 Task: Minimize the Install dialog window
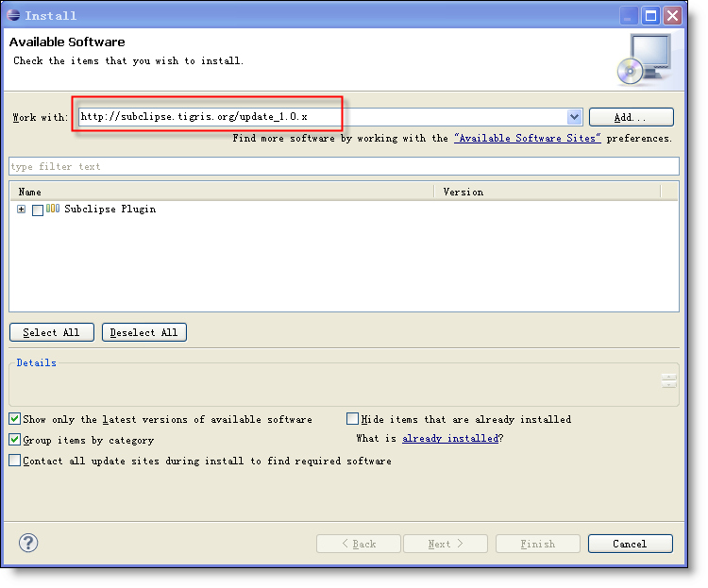[x=630, y=15]
